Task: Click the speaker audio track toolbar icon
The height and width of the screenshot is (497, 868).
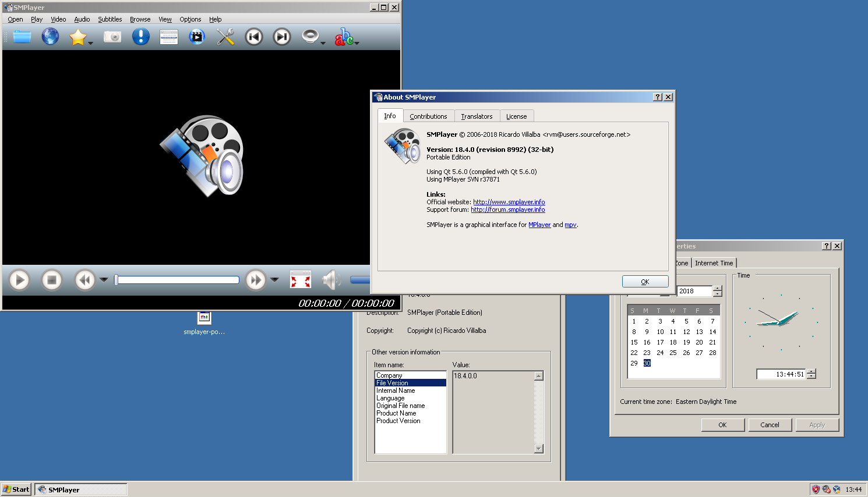Action: 310,37
